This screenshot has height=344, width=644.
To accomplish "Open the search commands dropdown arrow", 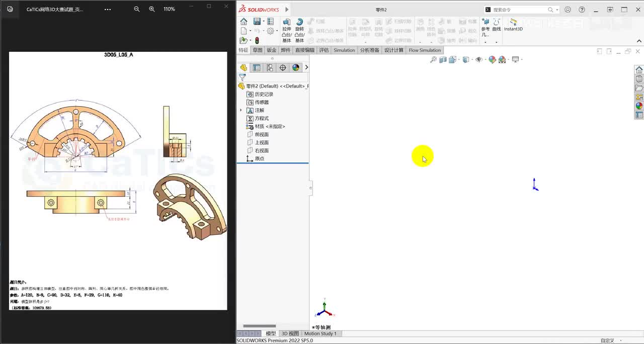I will pos(557,10).
